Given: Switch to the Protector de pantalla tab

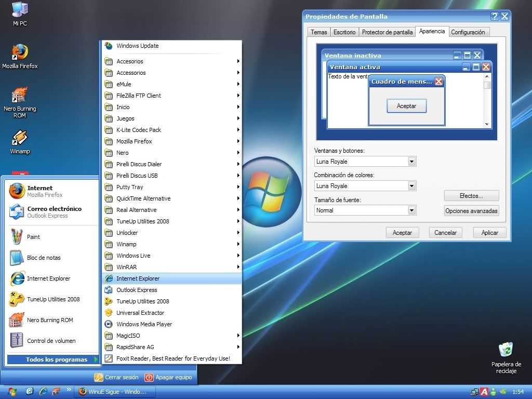Looking at the screenshot, I should click(x=387, y=32).
